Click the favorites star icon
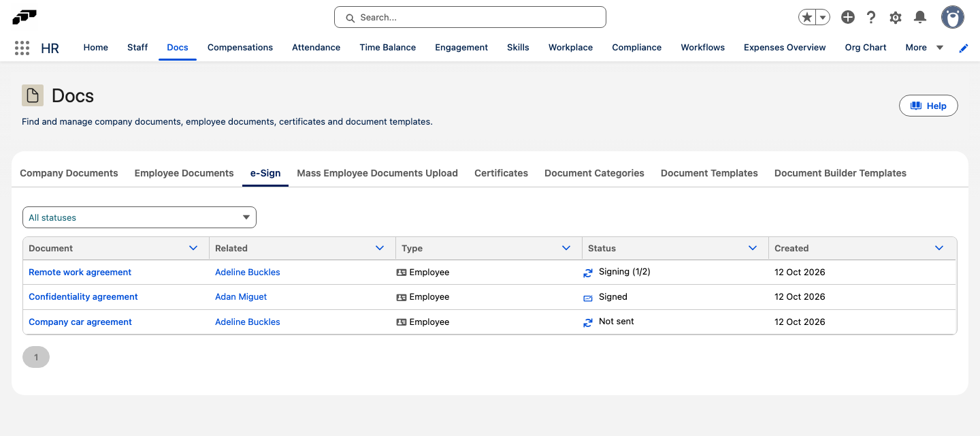980x436 pixels. [807, 18]
